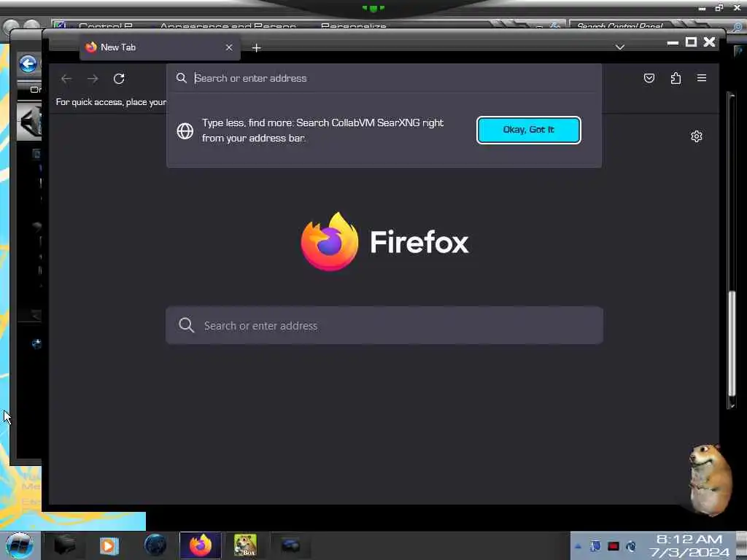Click Okay, Got It button
The width and height of the screenshot is (747, 560).
click(x=529, y=130)
